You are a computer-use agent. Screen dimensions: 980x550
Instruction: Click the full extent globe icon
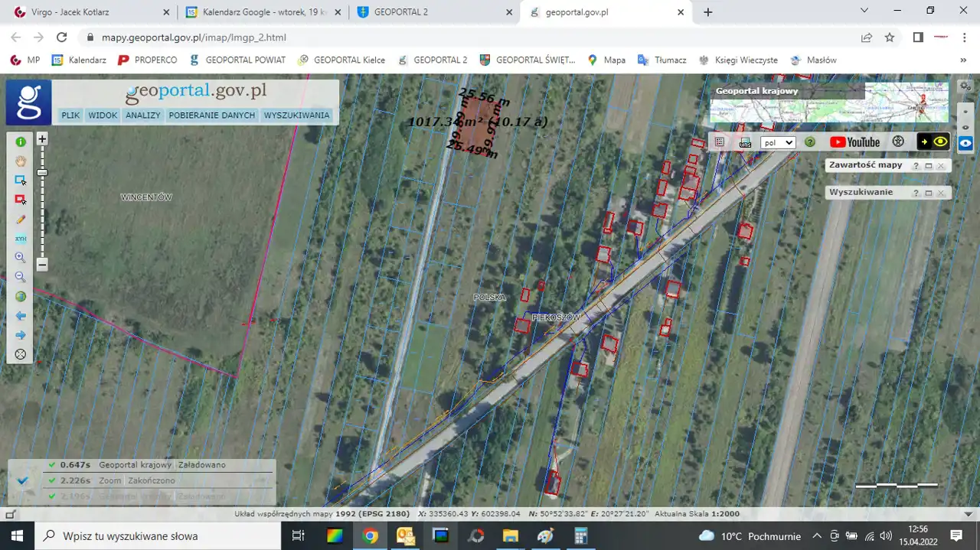coord(21,297)
